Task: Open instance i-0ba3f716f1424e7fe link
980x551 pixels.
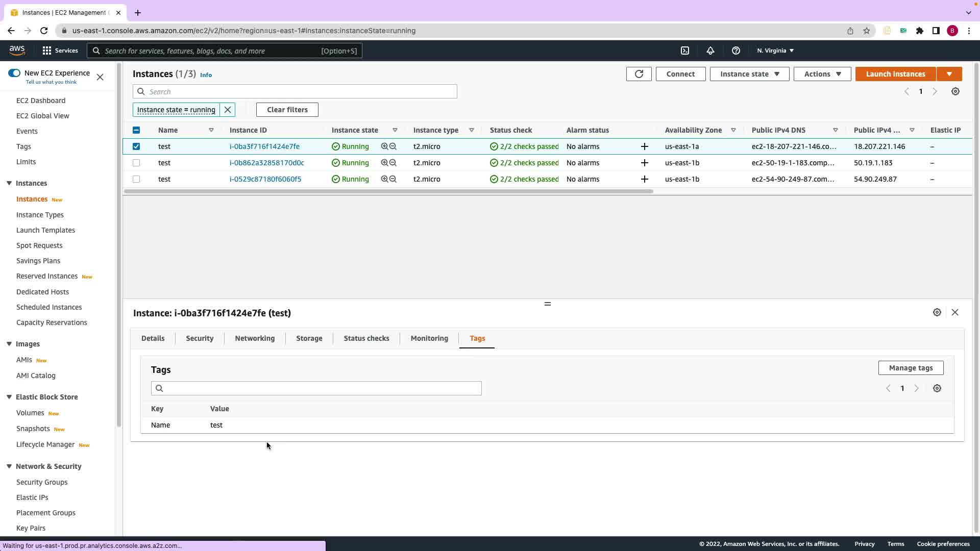Action: [x=264, y=146]
